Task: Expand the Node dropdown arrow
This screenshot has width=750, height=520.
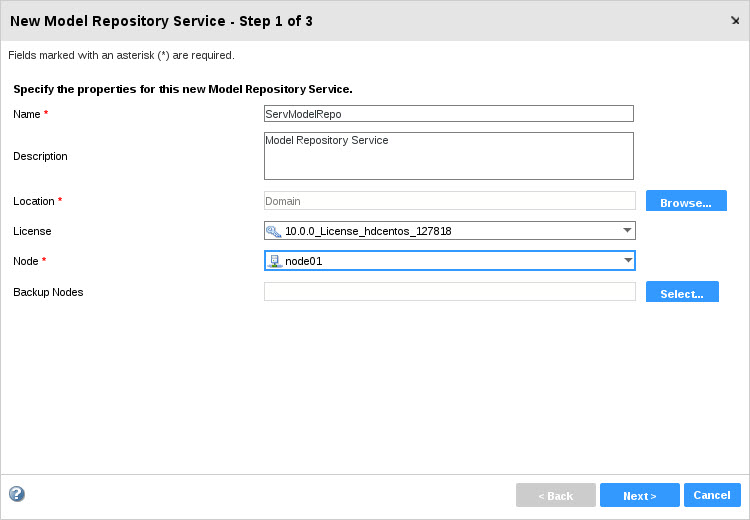Action: 628,260
